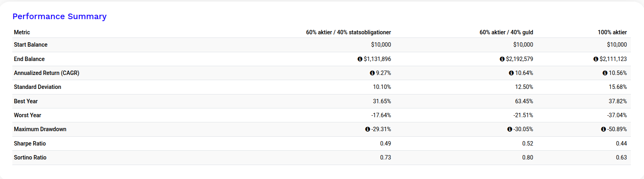Select the Annualized Return (CAGR) row label

point(47,73)
